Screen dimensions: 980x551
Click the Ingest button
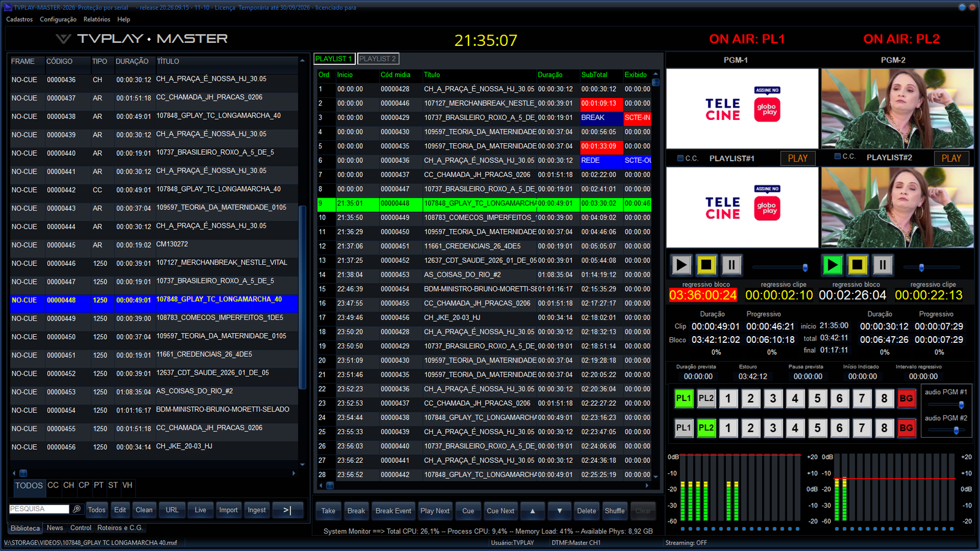tap(257, 510)
